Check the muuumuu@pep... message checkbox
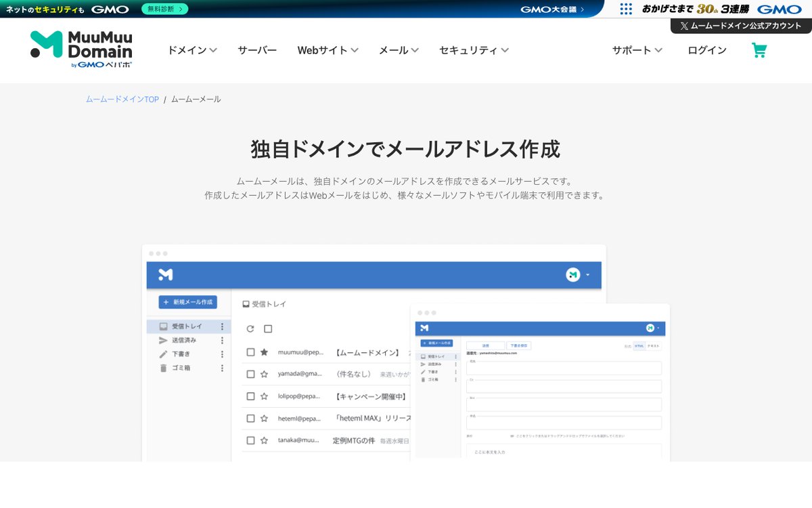This screenshot has width=812, height=508. point(250,352)
